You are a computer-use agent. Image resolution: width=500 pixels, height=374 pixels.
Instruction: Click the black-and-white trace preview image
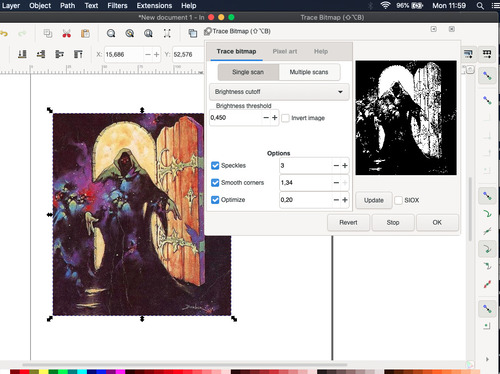point(406,118)
